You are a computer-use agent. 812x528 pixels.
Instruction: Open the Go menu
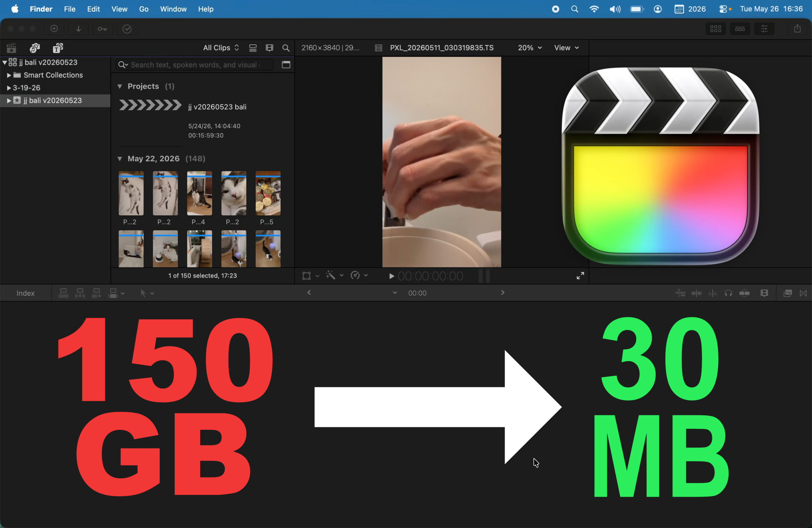[x=144, y=9]
